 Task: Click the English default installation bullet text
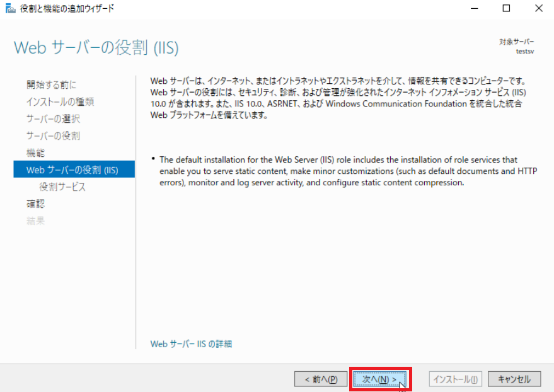(x=348, y=171)
